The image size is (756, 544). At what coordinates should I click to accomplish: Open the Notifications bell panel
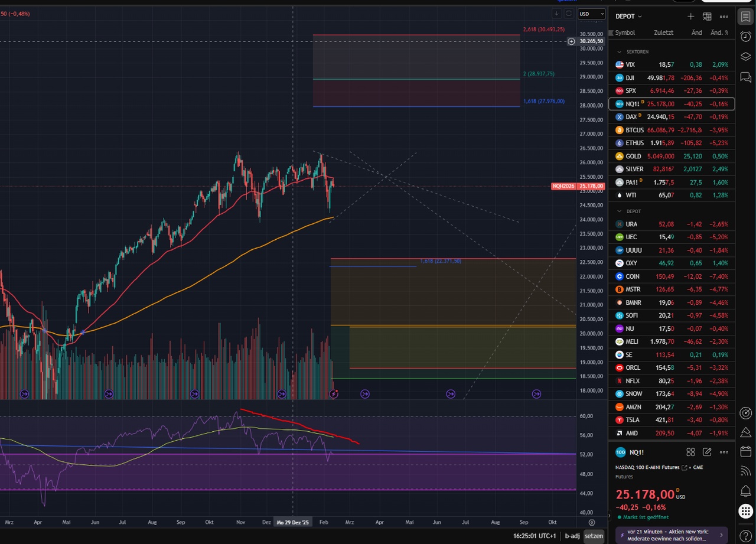pyautogui.click(x=745, y=491)
